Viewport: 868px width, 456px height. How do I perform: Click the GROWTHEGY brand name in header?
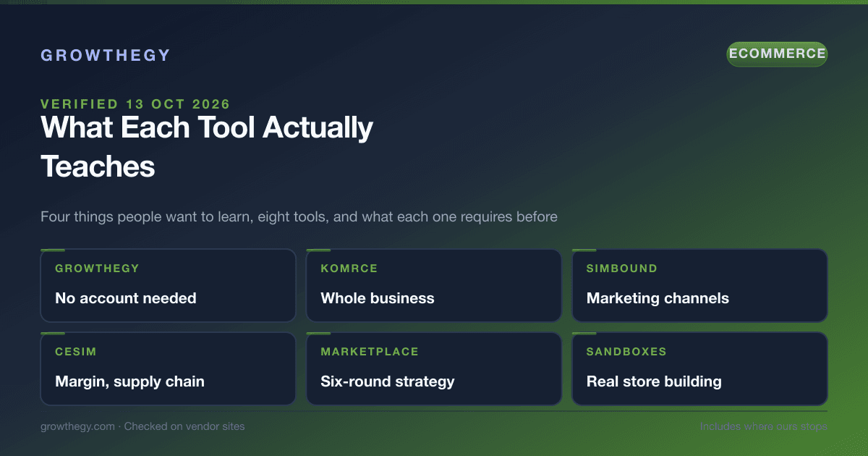click(x=106, y=55)
